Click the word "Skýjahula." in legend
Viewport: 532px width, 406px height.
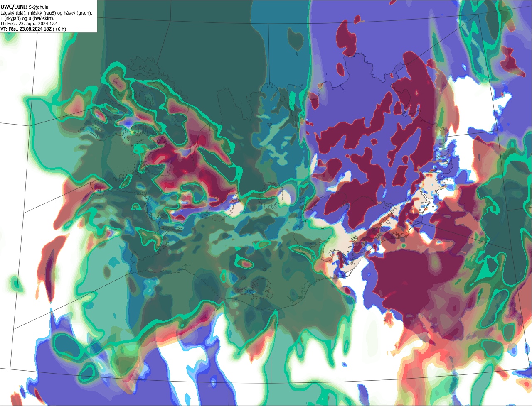[40, 7]
